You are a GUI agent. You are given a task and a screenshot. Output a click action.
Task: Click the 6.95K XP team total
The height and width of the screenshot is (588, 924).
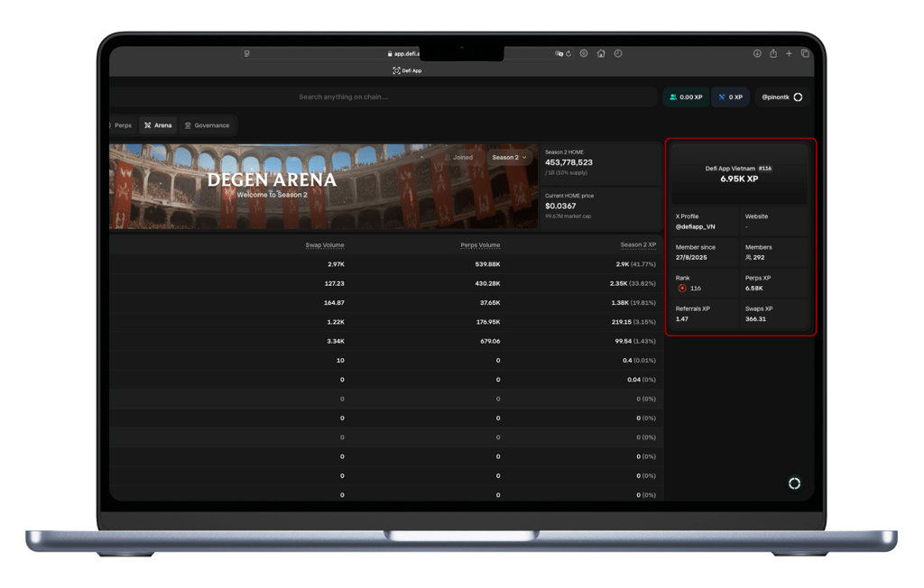click(x=739, y=179)
